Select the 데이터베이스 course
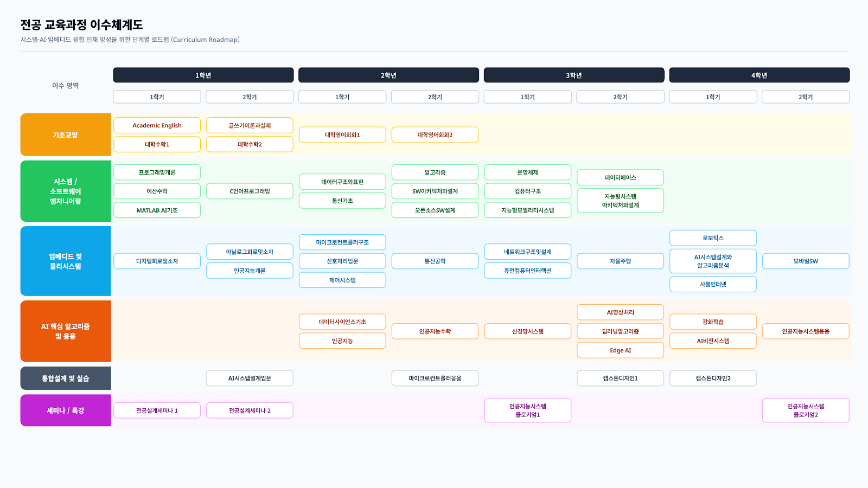Viewport: 868px width, 488px height. point(621,177)
